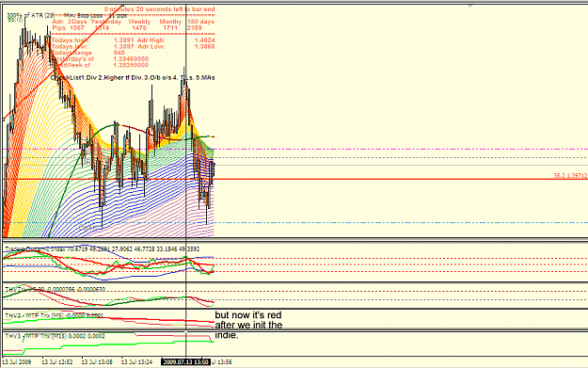
Task: Select the last week close value 1.39350000
Action: tap(131, 65)
